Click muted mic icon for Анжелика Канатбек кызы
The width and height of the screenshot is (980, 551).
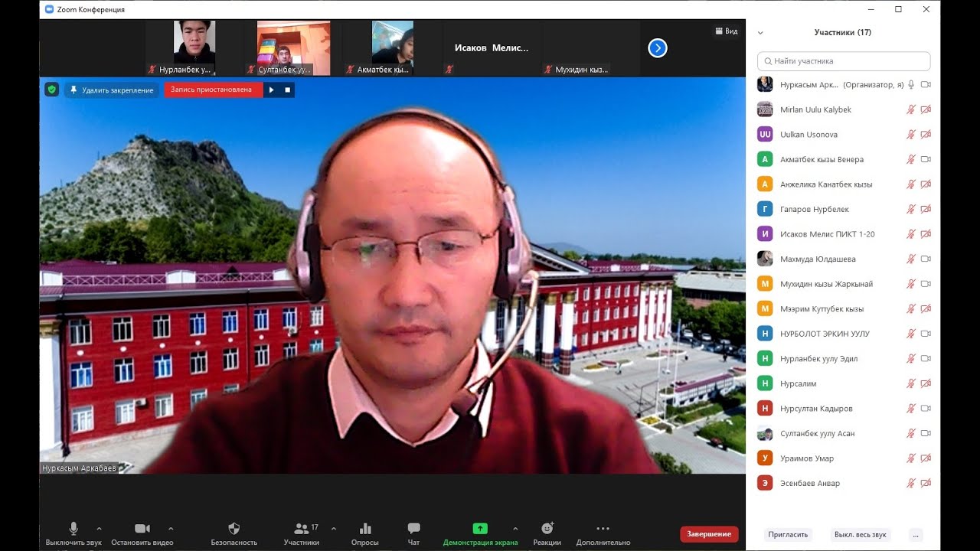pyautogui.click(x=911, y=184)
